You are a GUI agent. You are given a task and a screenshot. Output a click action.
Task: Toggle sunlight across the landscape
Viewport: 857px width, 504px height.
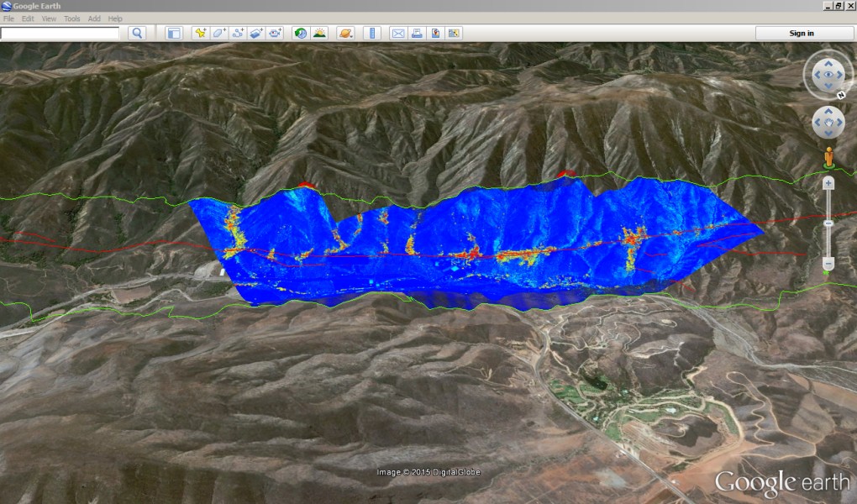pyautogui.click(x=319, y=33)
